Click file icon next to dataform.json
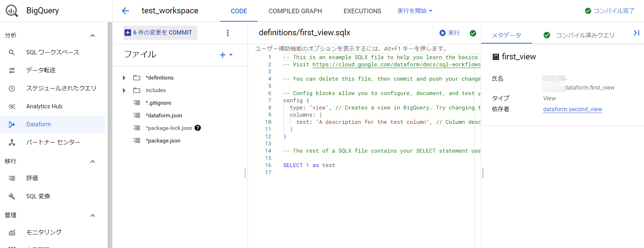The image size is (644, 248). 137,116
